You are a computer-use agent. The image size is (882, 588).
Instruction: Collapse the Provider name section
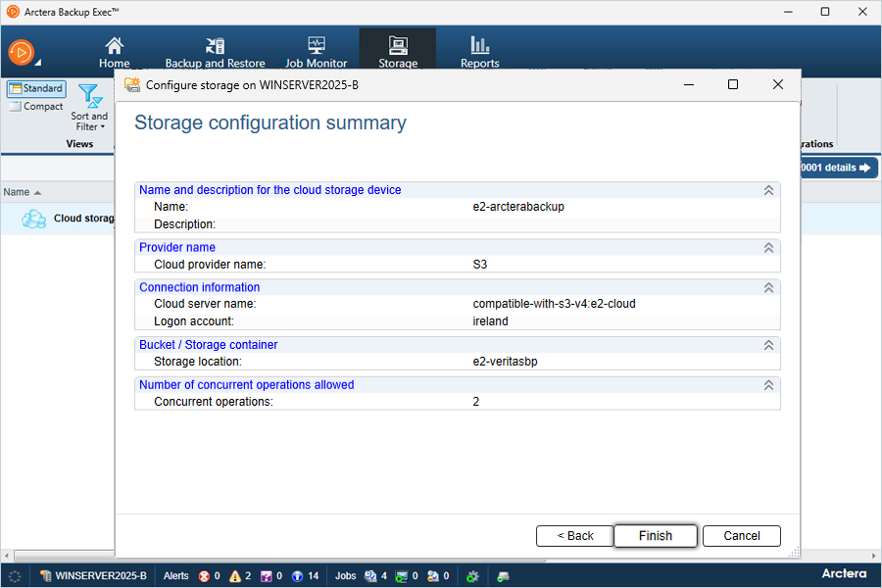tap(768, 248)
